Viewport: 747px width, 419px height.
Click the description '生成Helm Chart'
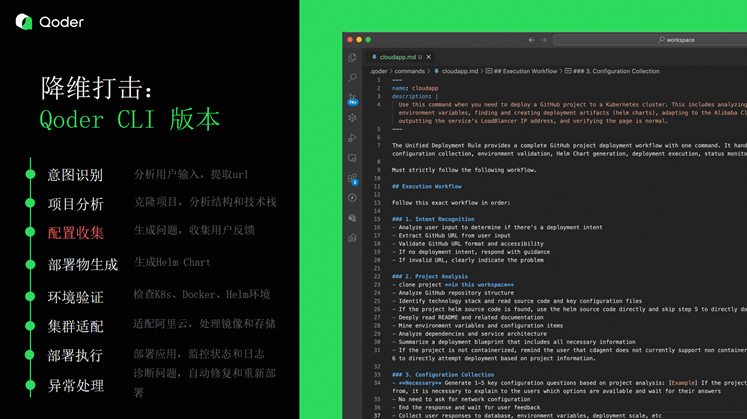tap(172, 262)
